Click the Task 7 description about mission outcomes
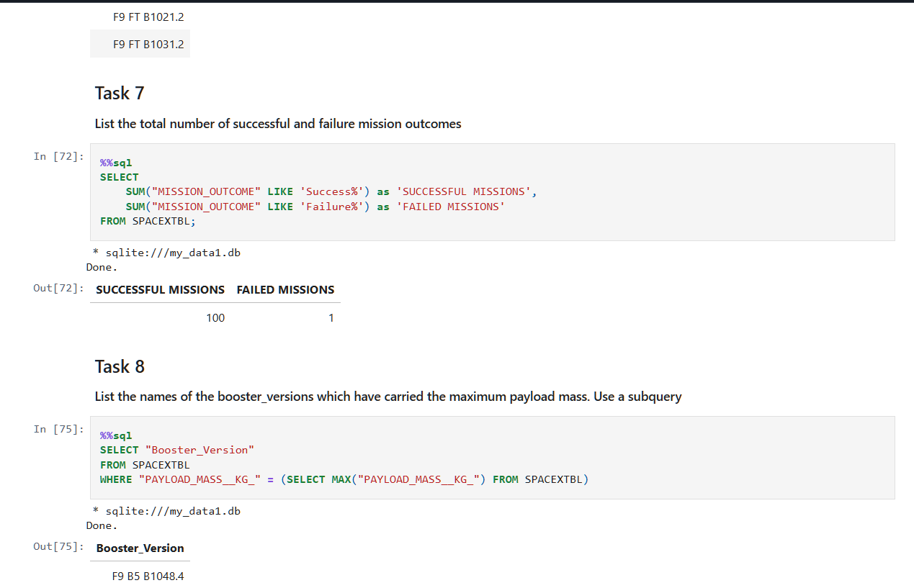This screenshot has width=914, height=588. [x=278, y=124]
